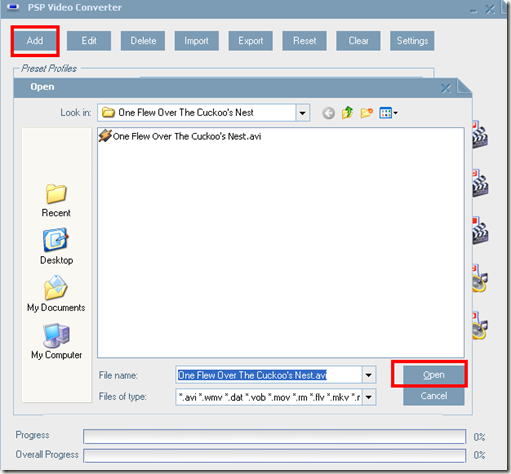Expand the File name dropdown arrow
511x474 pixels.
coord(369,375)
